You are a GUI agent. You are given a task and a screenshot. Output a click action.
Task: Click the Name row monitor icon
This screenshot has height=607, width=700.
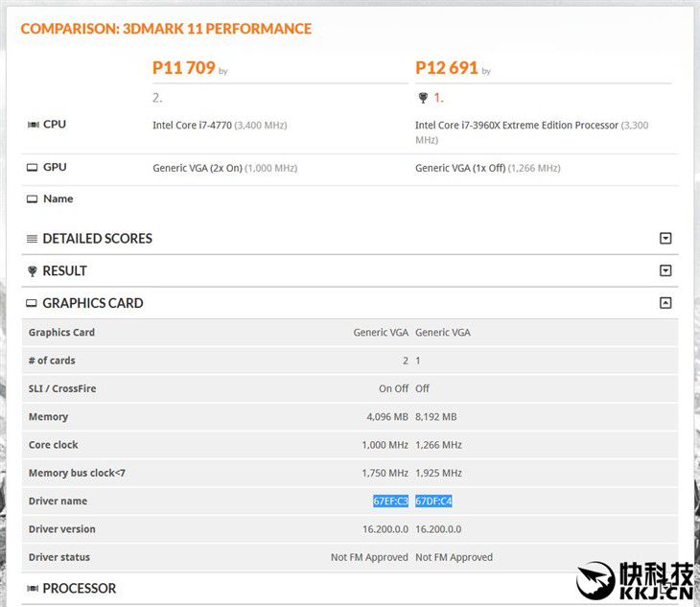pos(33,199)
